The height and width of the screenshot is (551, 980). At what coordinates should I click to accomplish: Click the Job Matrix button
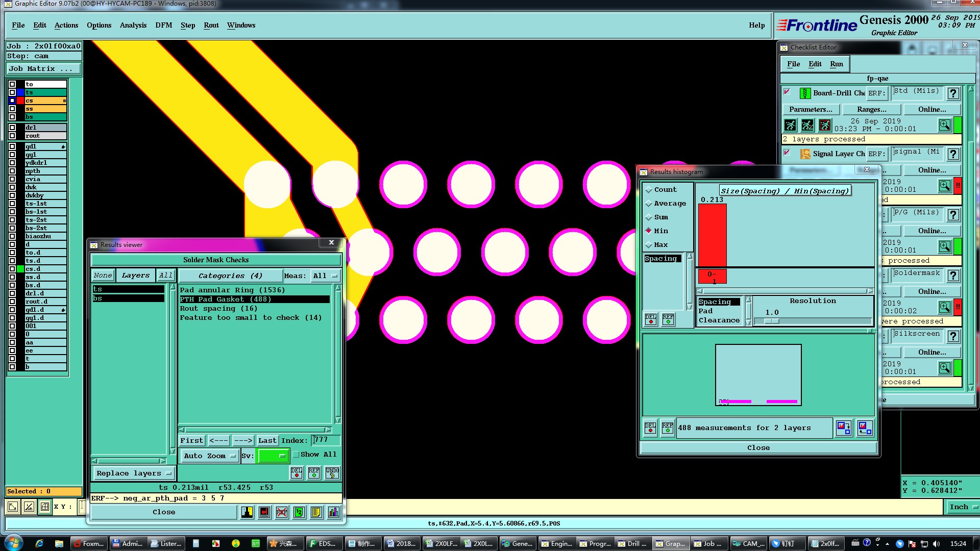pos(43,68)
